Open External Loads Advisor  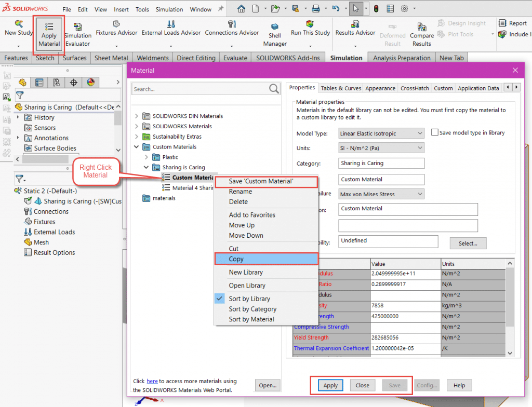coord(171,29)
